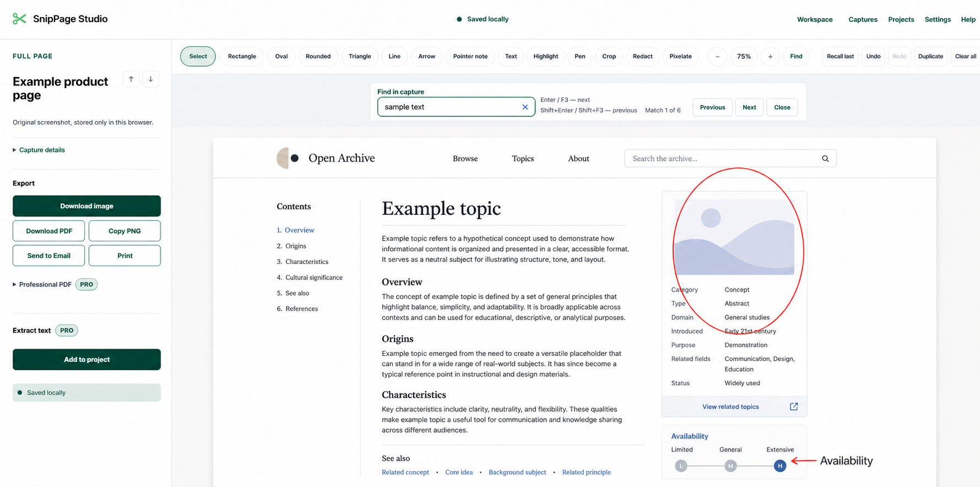Select the Highlight tool

tap(545, 56)
